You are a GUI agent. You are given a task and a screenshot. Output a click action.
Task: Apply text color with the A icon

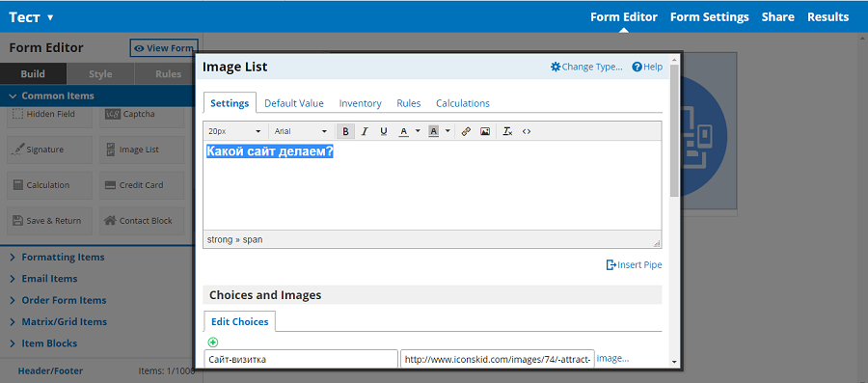click(x=403, y=131)
